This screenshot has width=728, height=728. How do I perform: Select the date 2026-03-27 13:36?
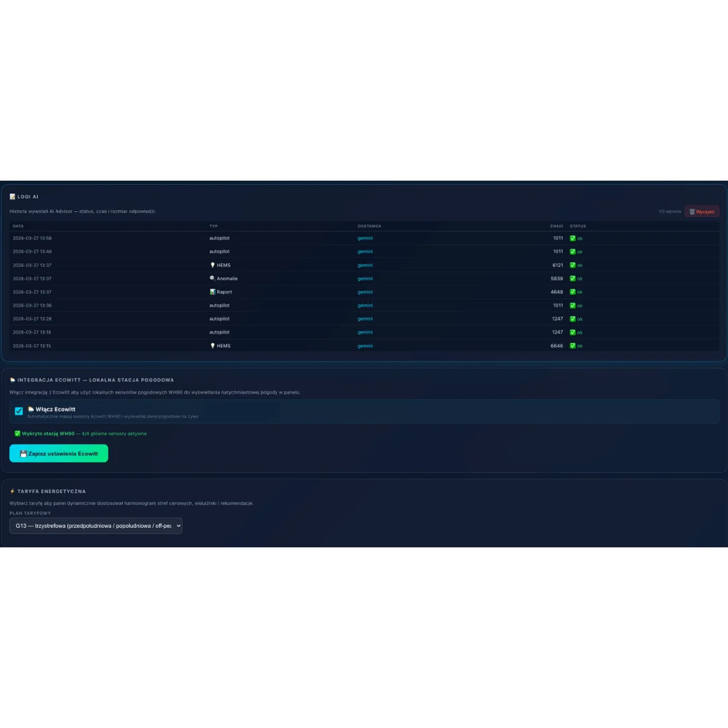pyautogui.click(x=32, y=305)
